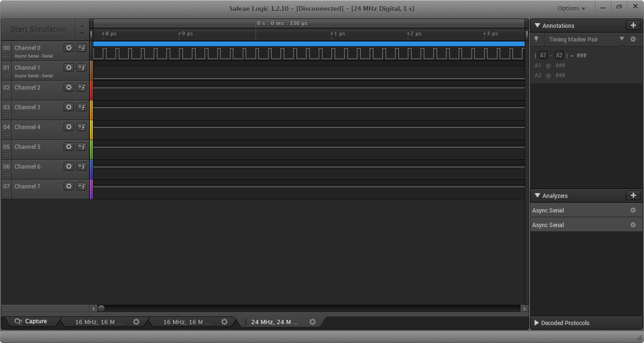Open settings gear on first 16 MHz tab
This screenshot has height=343, width=644.
point(136,322)
